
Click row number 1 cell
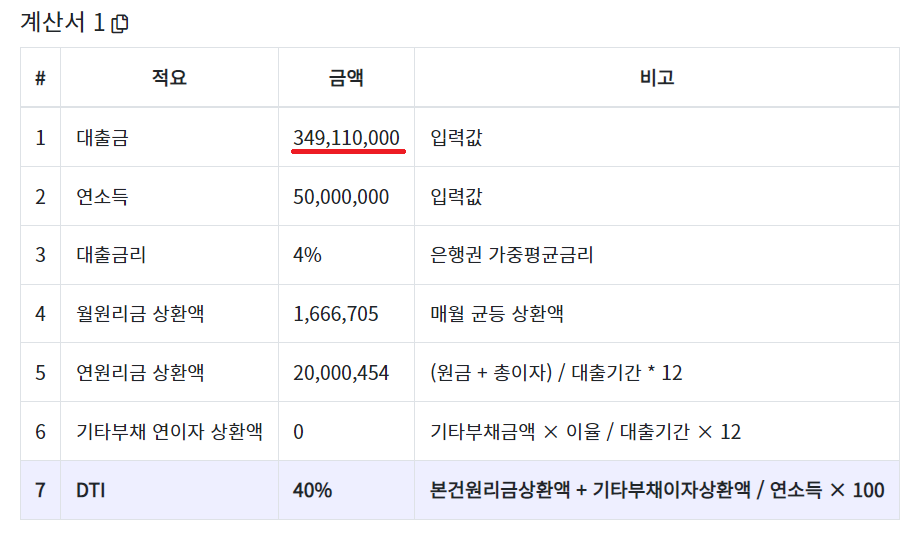point(40,138)
